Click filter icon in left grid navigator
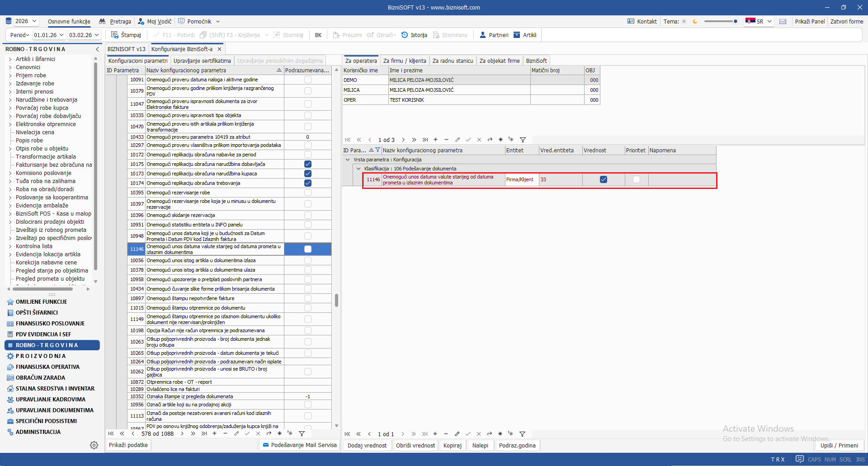 302,433
